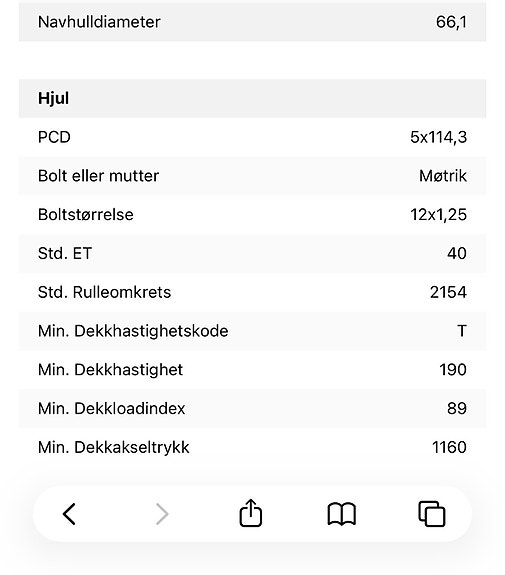Open the bookmarks book icon
Image resolution: width=505 pixels, height=575 pixels.
tap(341, 514)
